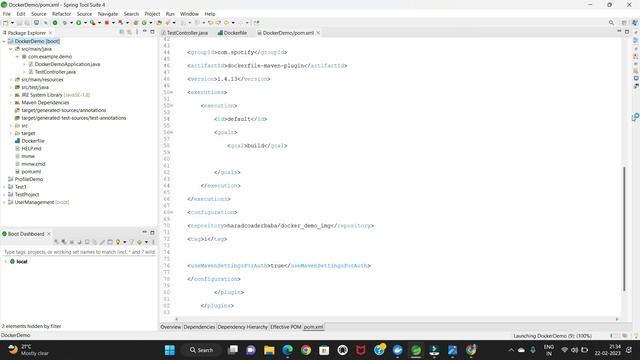Maximize the Package Explorer panel
640x360 pixels.
(152, 31)
